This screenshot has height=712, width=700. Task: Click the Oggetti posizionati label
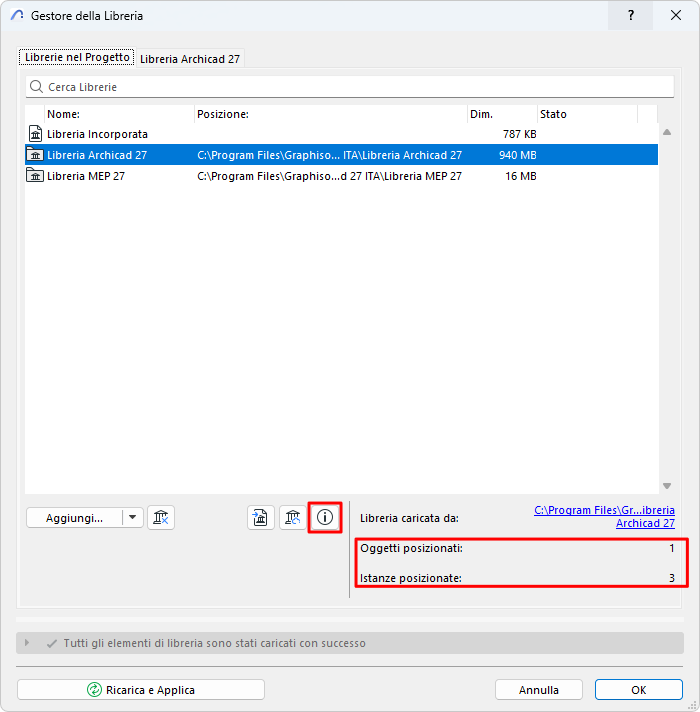click(x=411, y=548)
